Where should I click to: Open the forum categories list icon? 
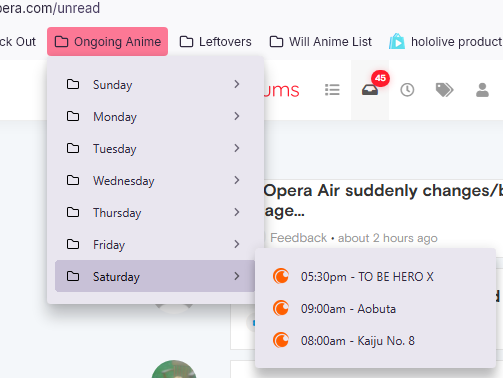coord(332,90)
